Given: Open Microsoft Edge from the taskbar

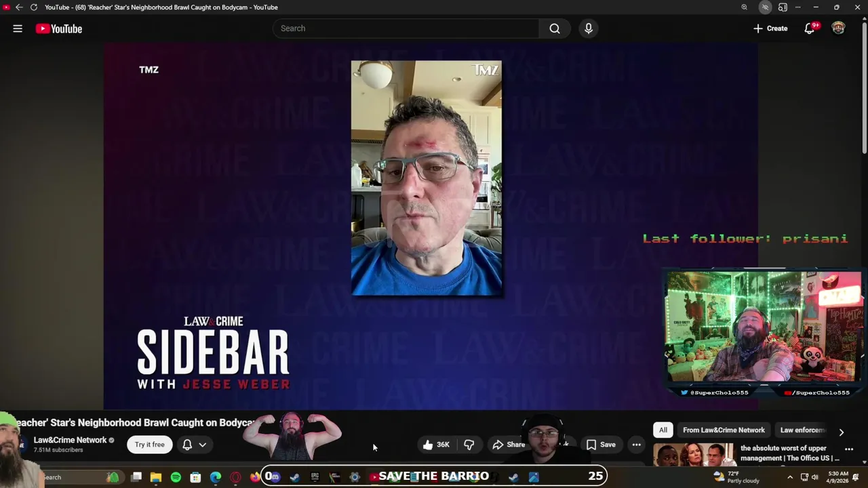Looking at the screenshot, I should click(x=216, y=477).
